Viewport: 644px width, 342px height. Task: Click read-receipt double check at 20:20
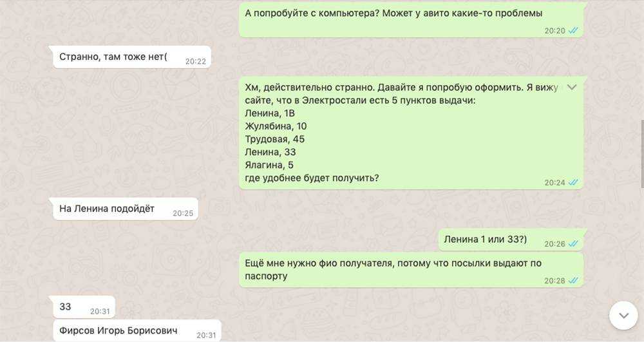[573, 31]
